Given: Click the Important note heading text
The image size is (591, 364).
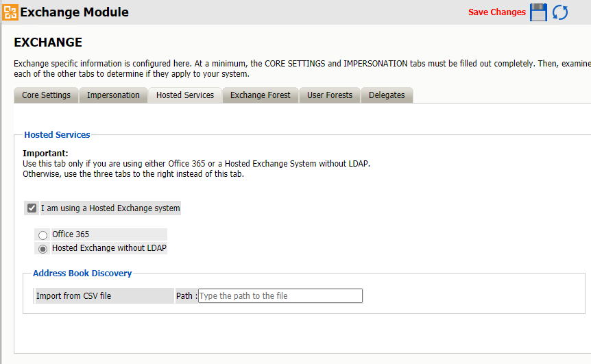Looking at the screenshot, I should tap(45, 154).
